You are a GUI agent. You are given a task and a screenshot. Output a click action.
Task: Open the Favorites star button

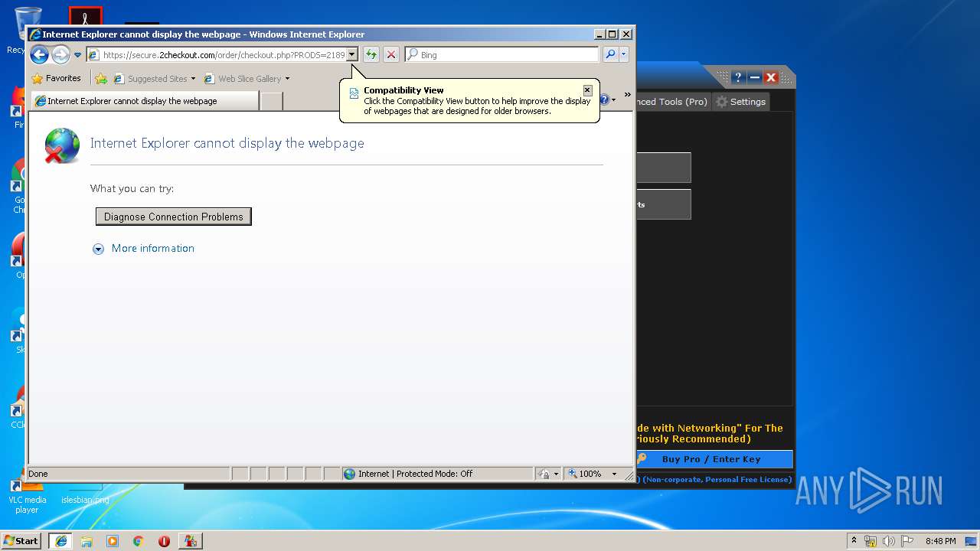pos(57,78)
